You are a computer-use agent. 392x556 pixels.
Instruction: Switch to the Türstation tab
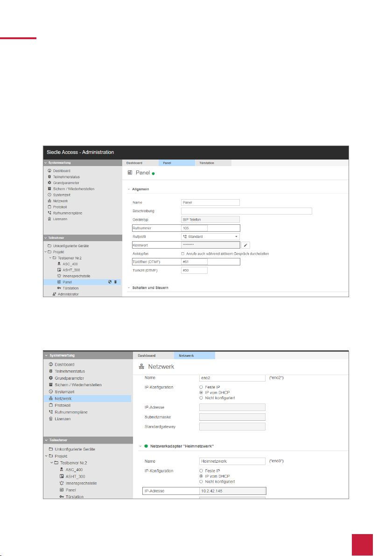point(213,163)
